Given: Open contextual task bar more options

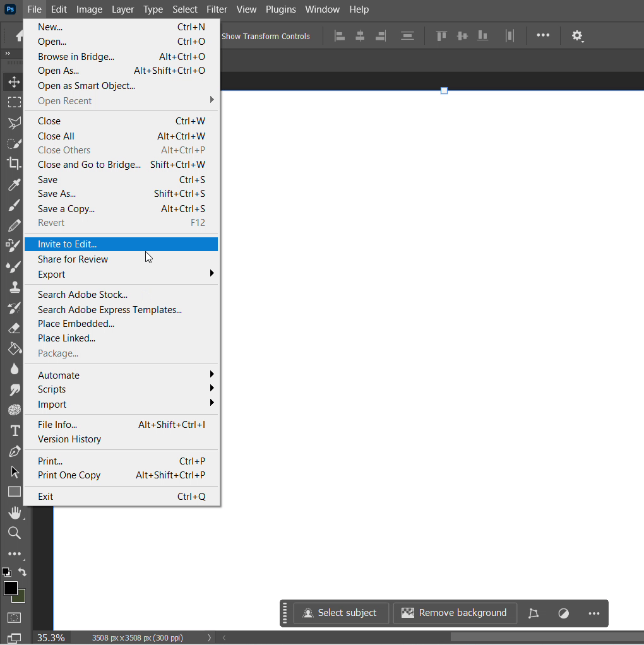Looking at the screenshot, I should click(593, 613).
